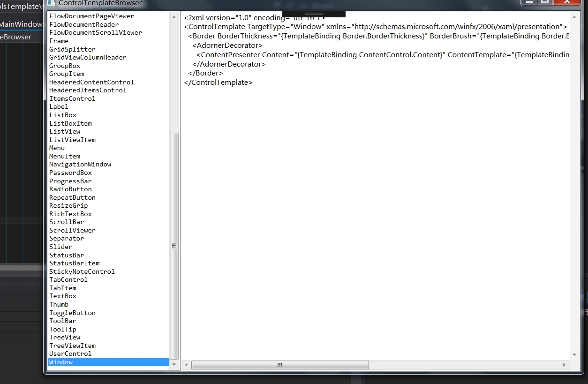The height and width of the screenshot is (384, 588).
Task: Click the XAML pane scroll-left arrow
Action: click(x=186, y=365)
